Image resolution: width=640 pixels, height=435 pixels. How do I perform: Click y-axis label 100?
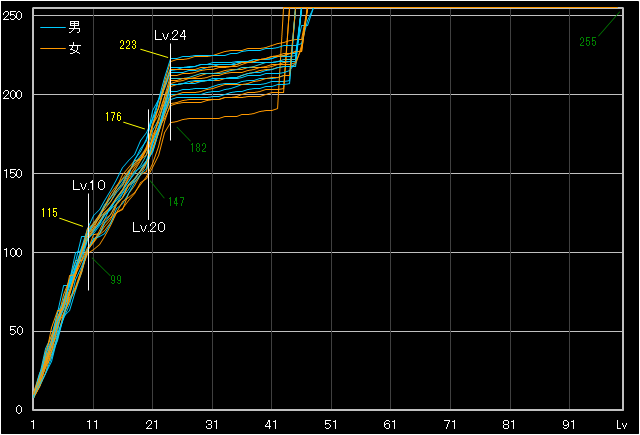tap(12, 253)
